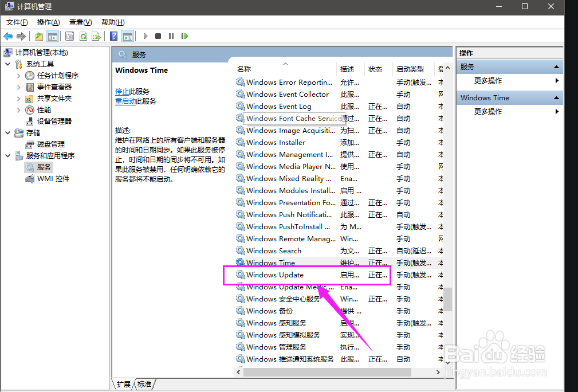Select the Windows Time service row
The width and height of the screenshot is (578, 392).
click(340, 263)
